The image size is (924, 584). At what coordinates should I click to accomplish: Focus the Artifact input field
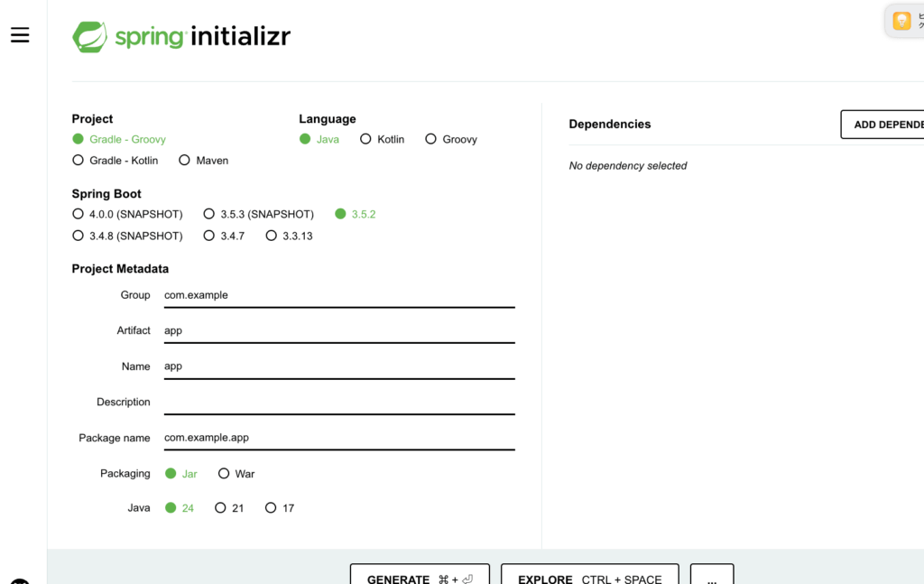(x=339, y=330)
